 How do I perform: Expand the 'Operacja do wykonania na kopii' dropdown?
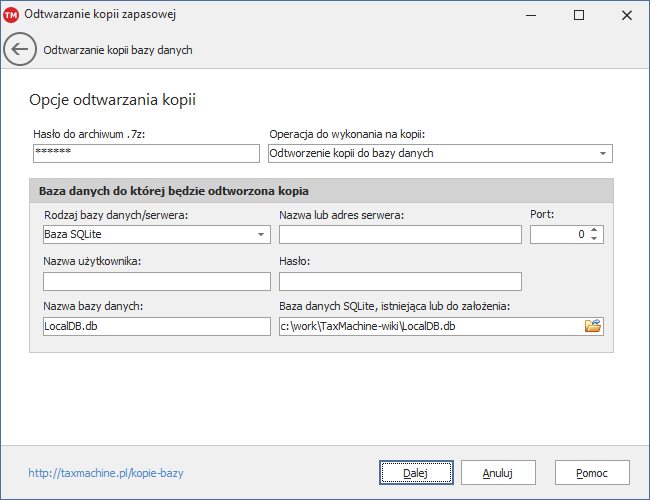(x=603, y=153)
